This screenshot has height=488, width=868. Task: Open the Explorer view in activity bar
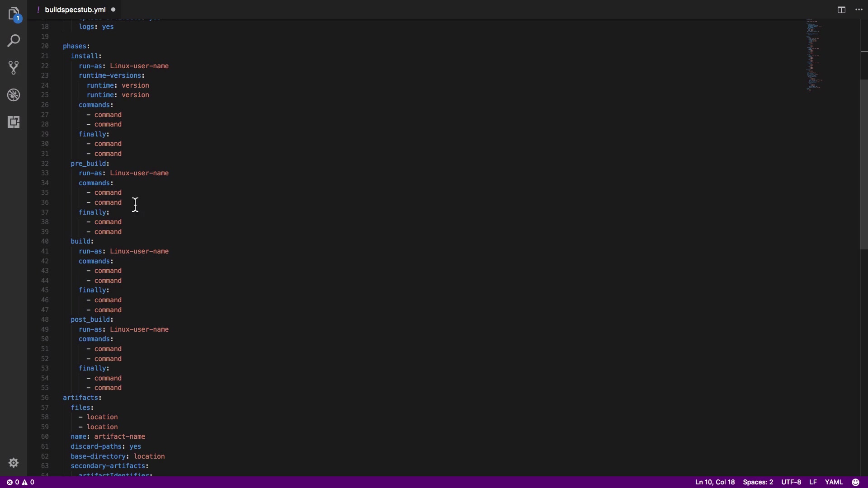[x=14, y=14]
